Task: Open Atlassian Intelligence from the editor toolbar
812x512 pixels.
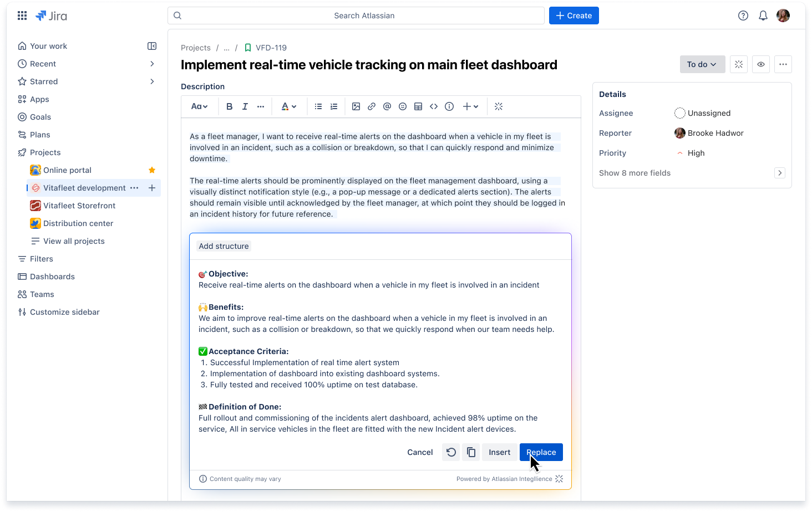Action: tap(499, 106)
